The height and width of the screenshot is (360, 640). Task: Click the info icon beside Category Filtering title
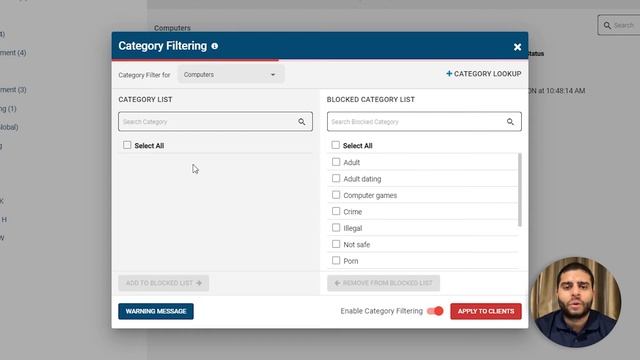point(215,46)
